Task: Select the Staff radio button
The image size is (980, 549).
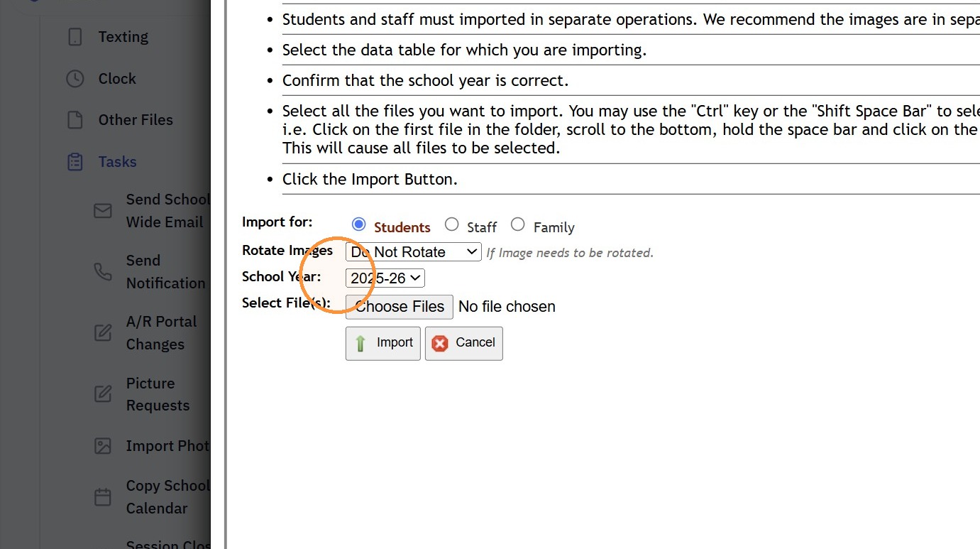Action: [x=452, y=224]
